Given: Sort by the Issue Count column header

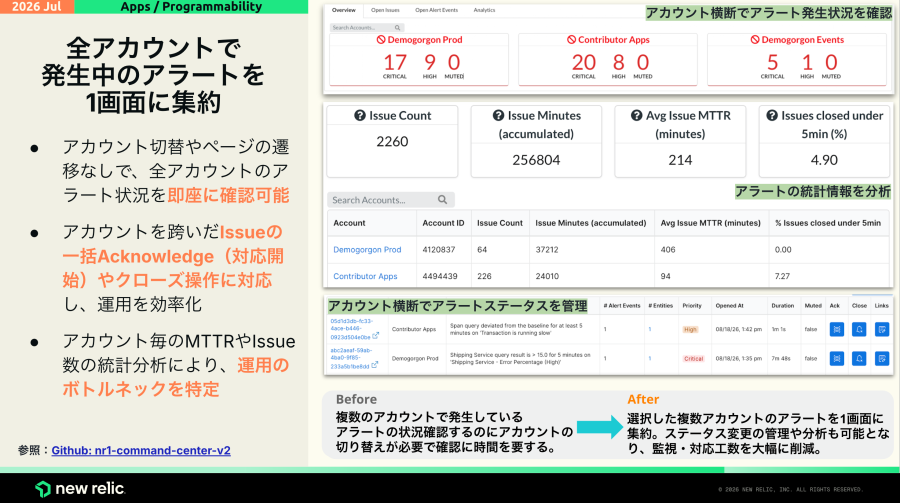Looking at the screenshot, I should (500, 223).
